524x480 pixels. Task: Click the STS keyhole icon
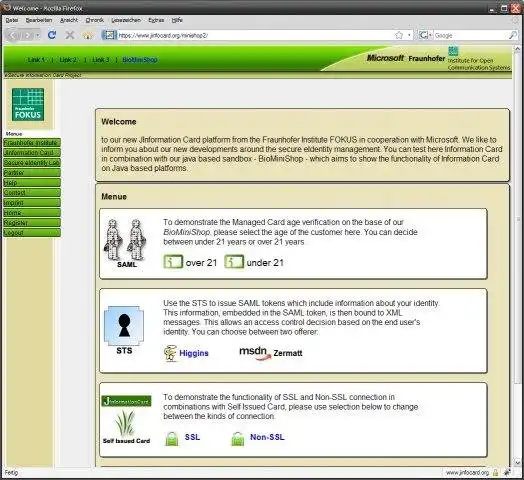coord(124,326)
